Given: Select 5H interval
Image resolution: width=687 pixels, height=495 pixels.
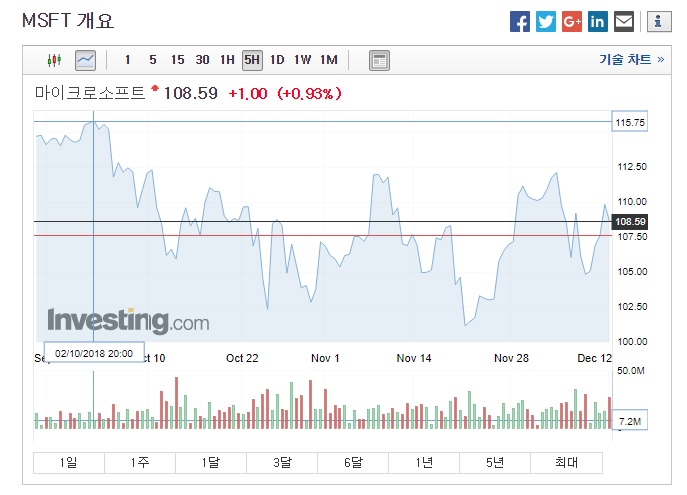Looking at the screenshot, I should [x=252, y=60].
